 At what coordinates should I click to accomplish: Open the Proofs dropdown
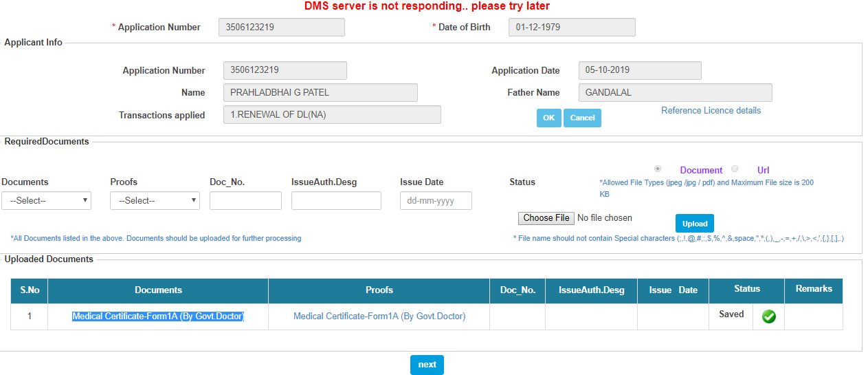[155, 200]
